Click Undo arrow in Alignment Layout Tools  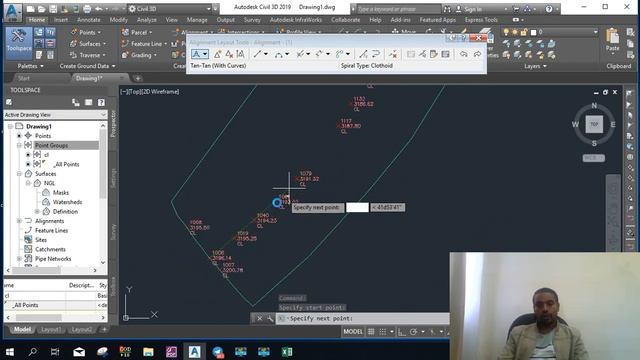click(464, 54)
